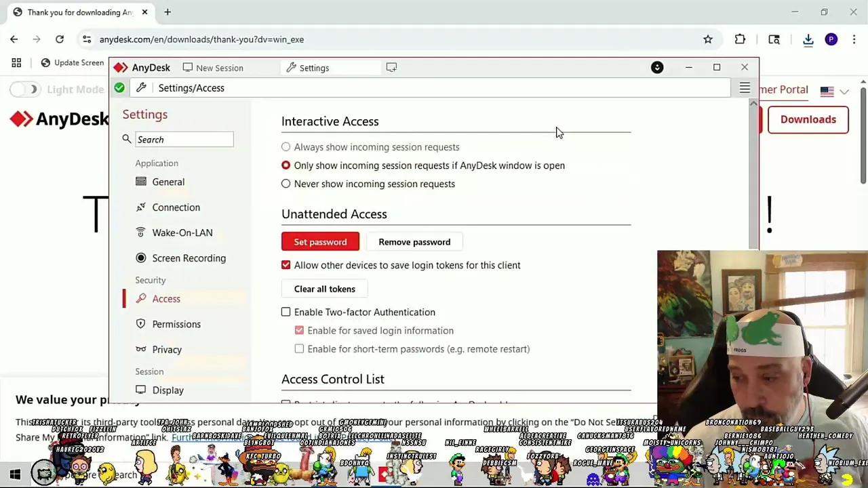Open Privacy security category

point(167,350)
